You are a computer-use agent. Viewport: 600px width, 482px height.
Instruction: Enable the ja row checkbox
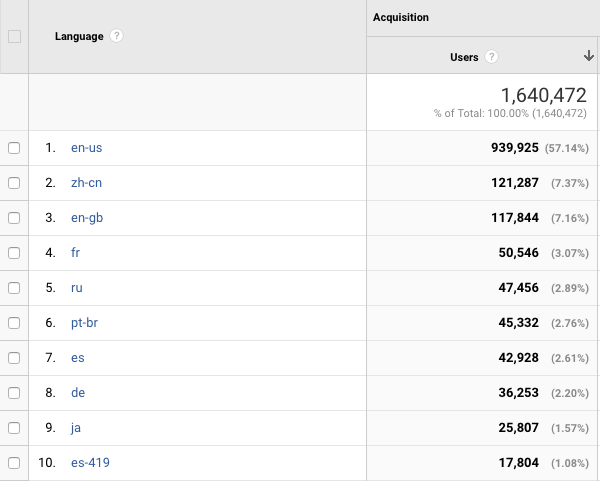tap(14, 428)
